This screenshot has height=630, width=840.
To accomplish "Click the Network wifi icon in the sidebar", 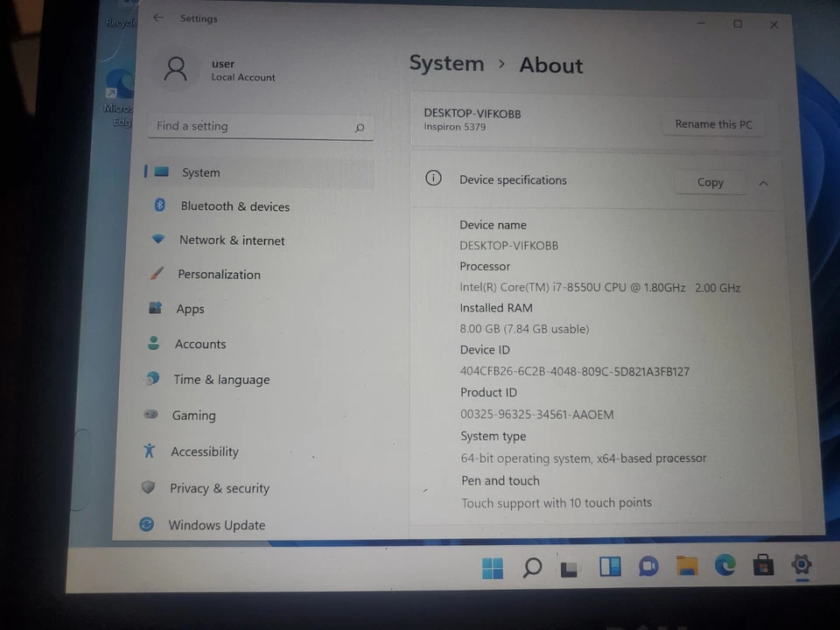I will point(158,239).
